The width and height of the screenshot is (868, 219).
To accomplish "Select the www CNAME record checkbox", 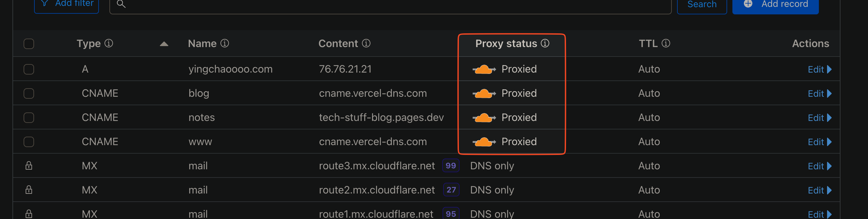I will (x=29, y=142).
